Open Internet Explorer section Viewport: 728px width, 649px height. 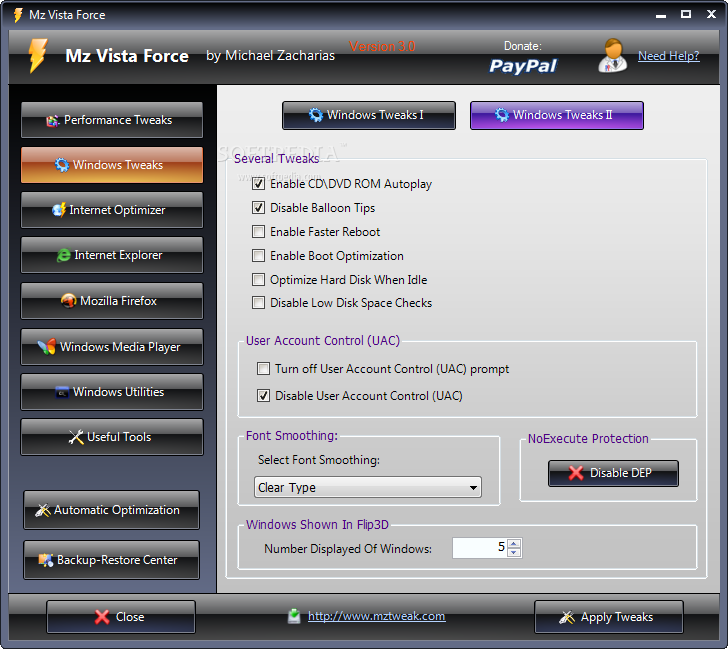pos(112,255)
